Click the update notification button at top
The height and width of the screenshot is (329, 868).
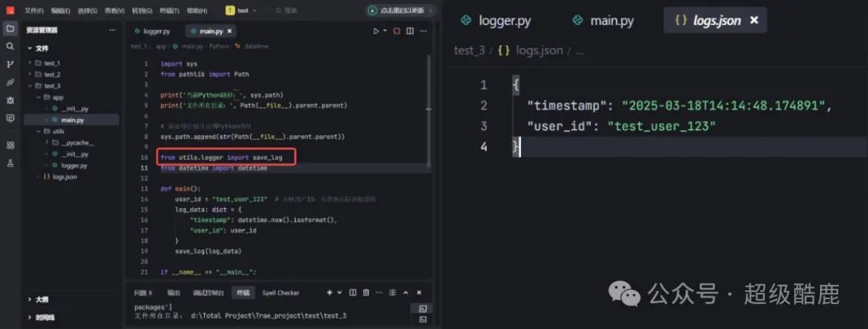point(399,10)
